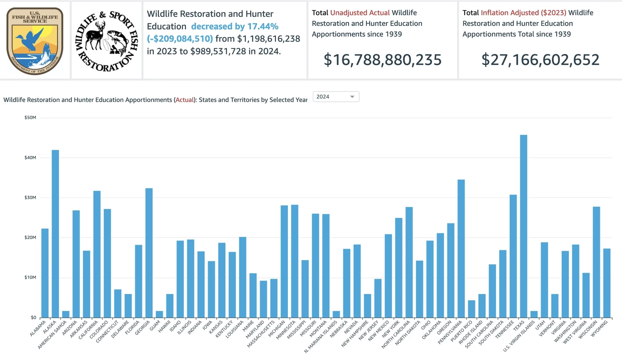Select the American Samoa bar in the chart
The image size is (622, 364).
tap(66, 314)
